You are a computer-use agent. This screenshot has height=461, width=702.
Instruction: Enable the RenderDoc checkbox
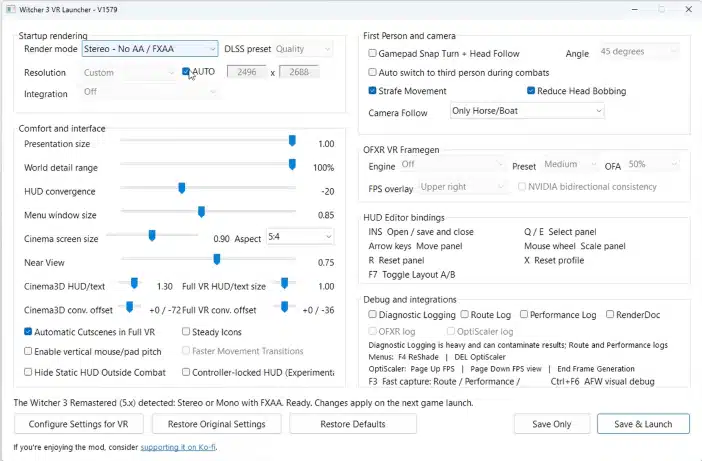(610, 314)
